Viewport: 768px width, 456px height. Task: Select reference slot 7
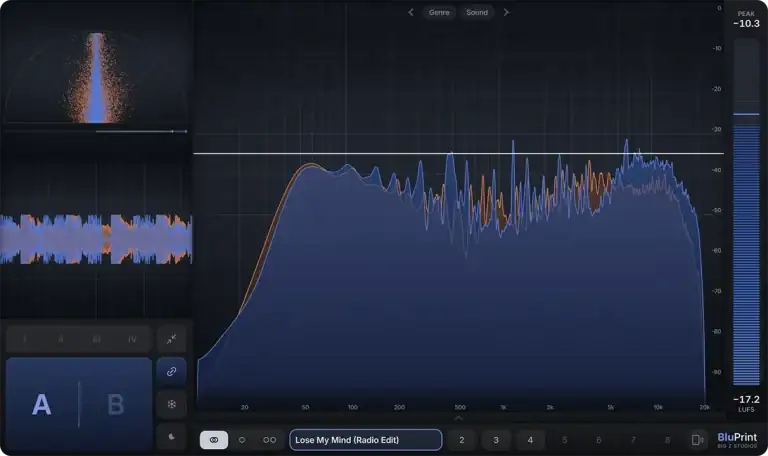pos(633,440)
